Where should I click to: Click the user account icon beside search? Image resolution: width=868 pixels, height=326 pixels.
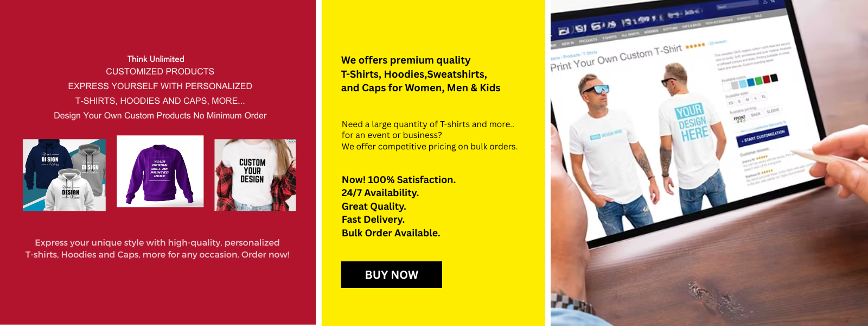click(x=765, y=2)
